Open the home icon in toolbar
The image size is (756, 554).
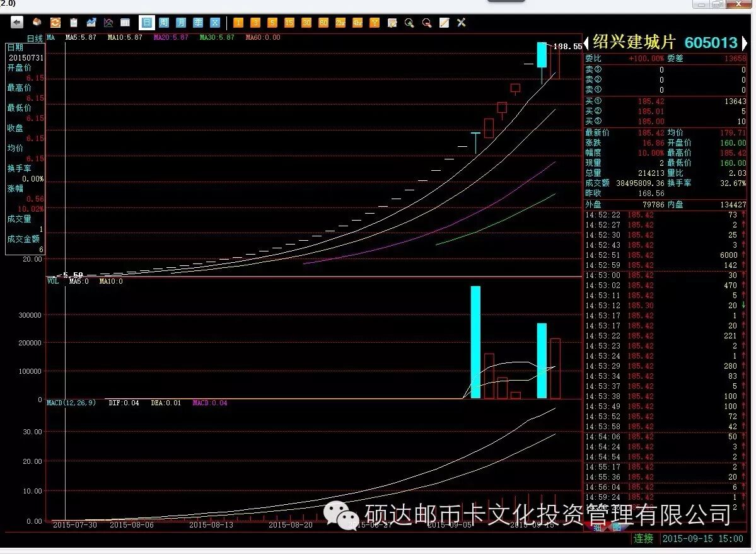37,23
